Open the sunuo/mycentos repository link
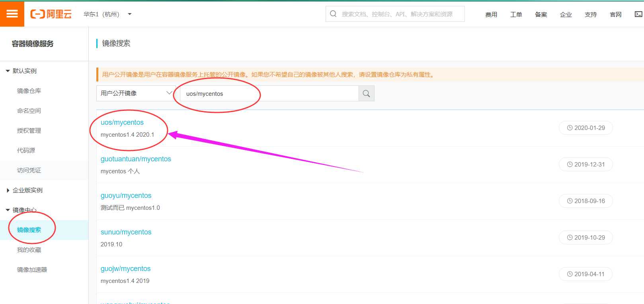644x304 pixels. click(126, 232)
